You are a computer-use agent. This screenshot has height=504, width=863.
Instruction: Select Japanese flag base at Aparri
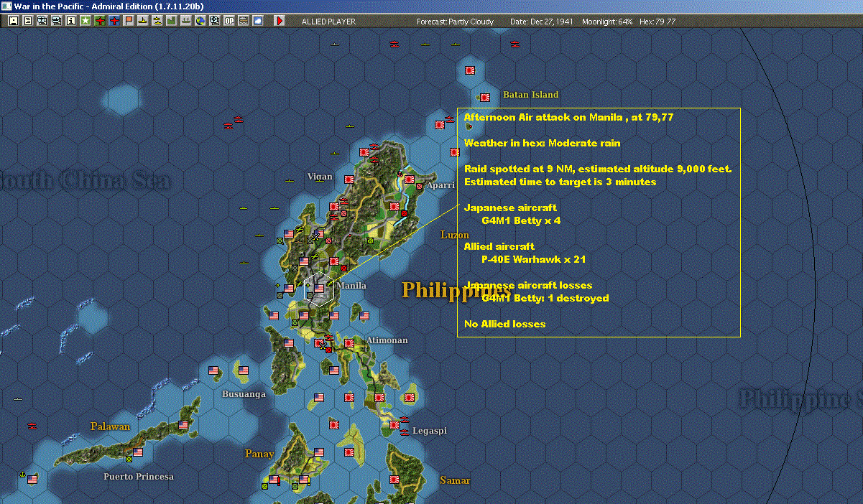coord(410,178)
